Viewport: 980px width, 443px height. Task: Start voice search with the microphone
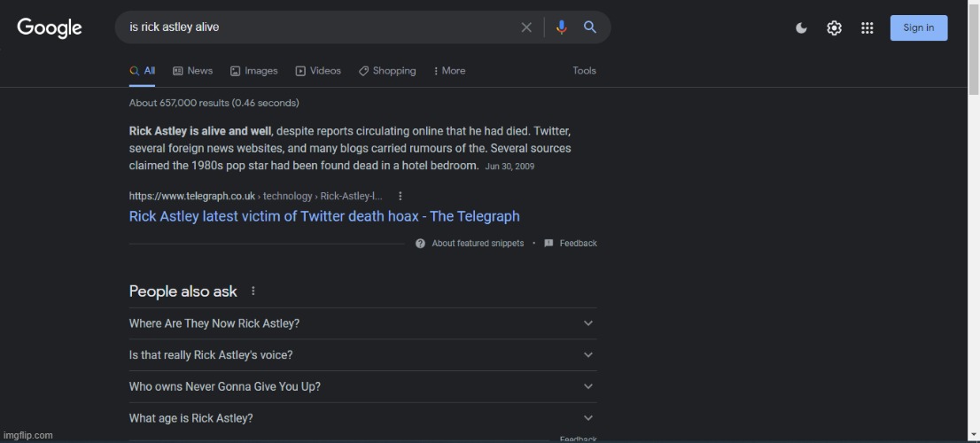[561, 27]
